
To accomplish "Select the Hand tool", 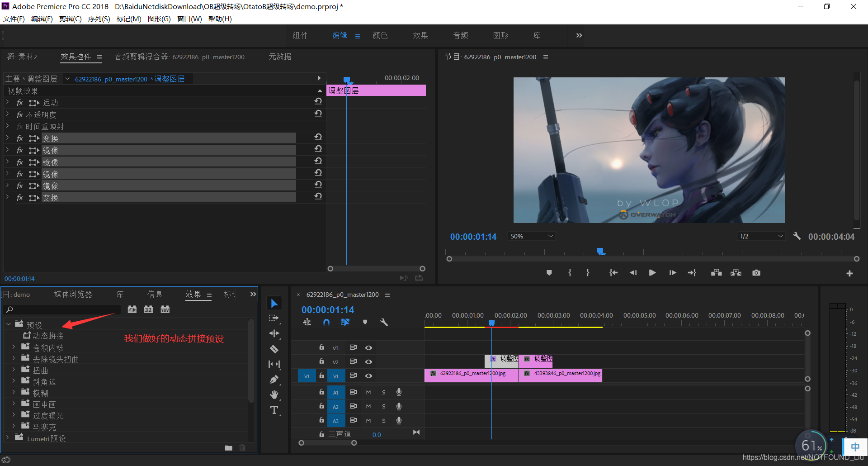I will 274,395.
